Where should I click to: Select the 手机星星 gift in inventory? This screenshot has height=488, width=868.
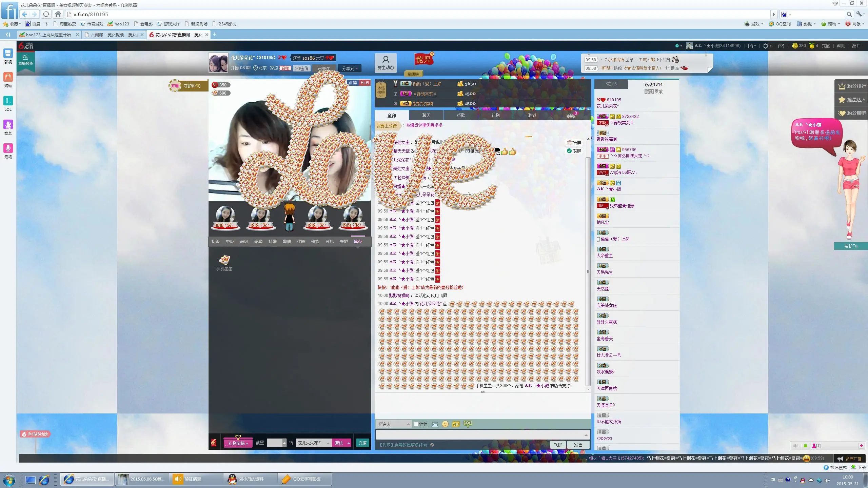pyautogui.click(x=224, y=263)
